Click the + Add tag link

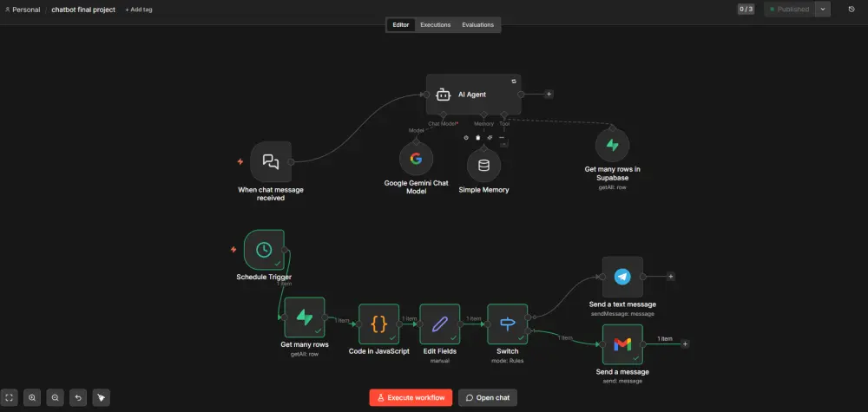pos(139,10)
